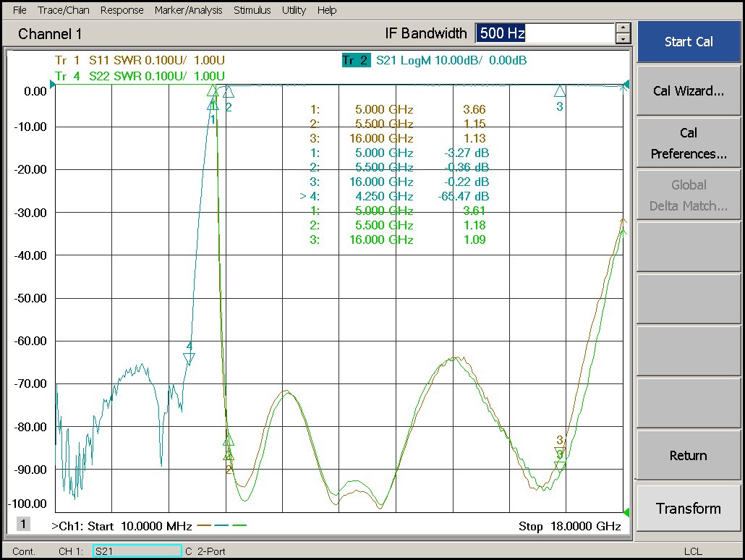
Task: Open the Marker/Analysis menu
Action: [x=188, y=10]
